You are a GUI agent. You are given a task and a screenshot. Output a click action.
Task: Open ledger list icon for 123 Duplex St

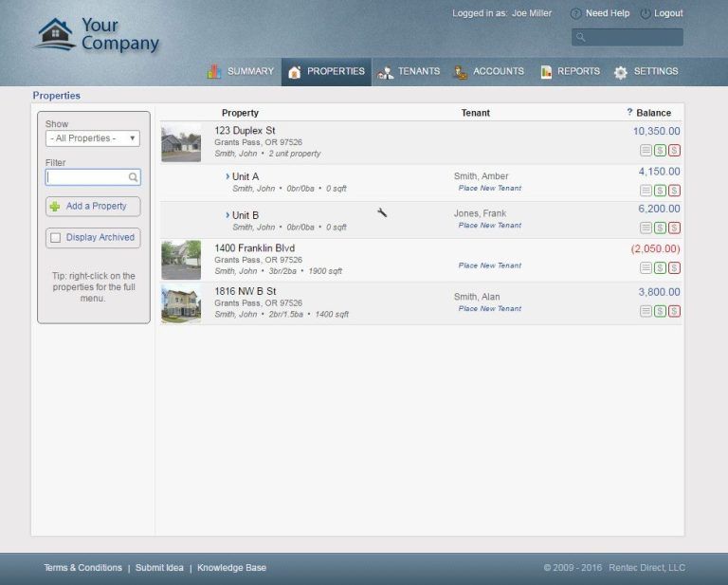[646, 151]
